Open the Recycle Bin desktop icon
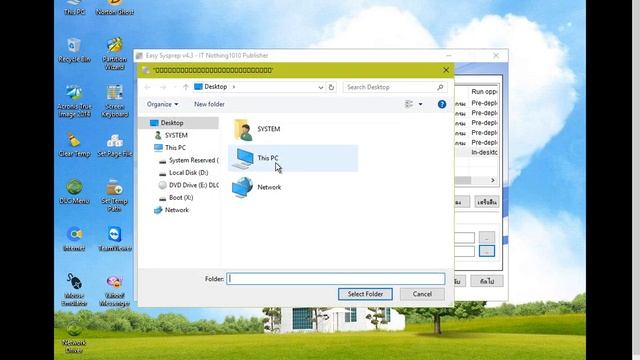640x360 pixels. coord(74,50)
